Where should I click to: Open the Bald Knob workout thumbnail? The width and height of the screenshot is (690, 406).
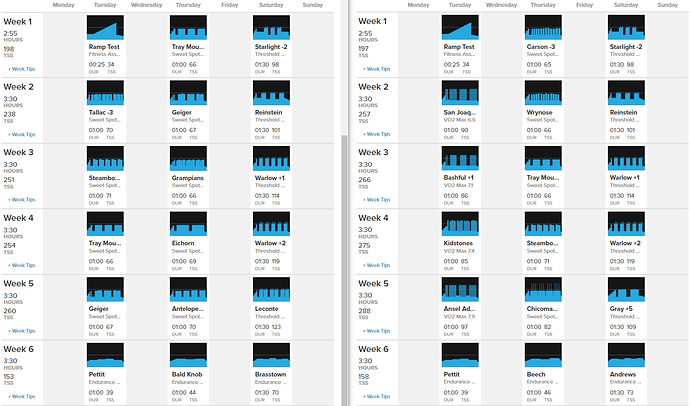188,355
